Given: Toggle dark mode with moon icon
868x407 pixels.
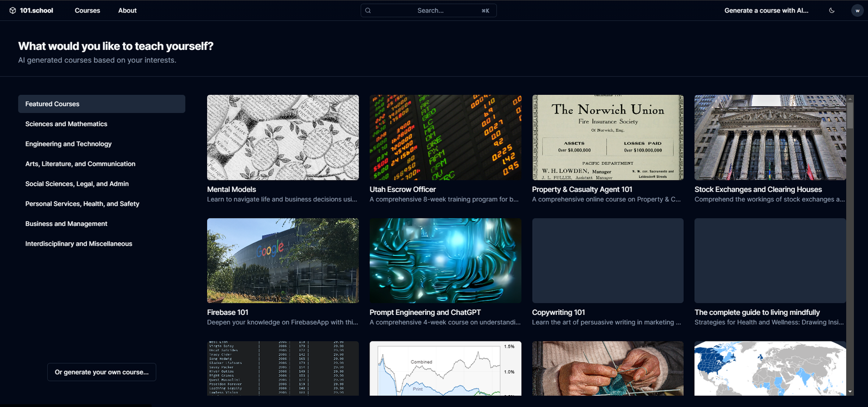Looking at the screenshot, I should click(832, 10).
